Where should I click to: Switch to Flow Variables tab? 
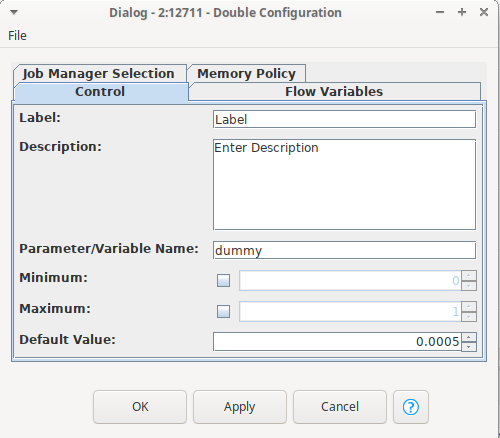pyautogui.click(x=334, y=92)
